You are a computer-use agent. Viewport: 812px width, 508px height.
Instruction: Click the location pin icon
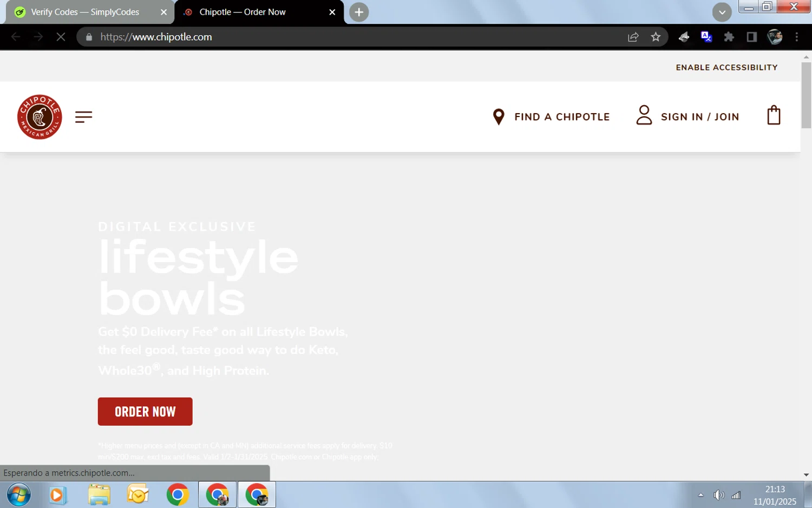(499, 117)
